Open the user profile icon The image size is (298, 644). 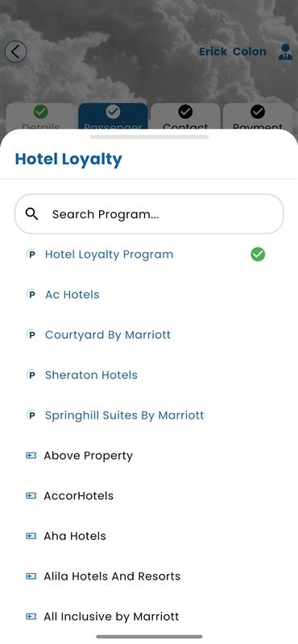[x=285, y=52]
